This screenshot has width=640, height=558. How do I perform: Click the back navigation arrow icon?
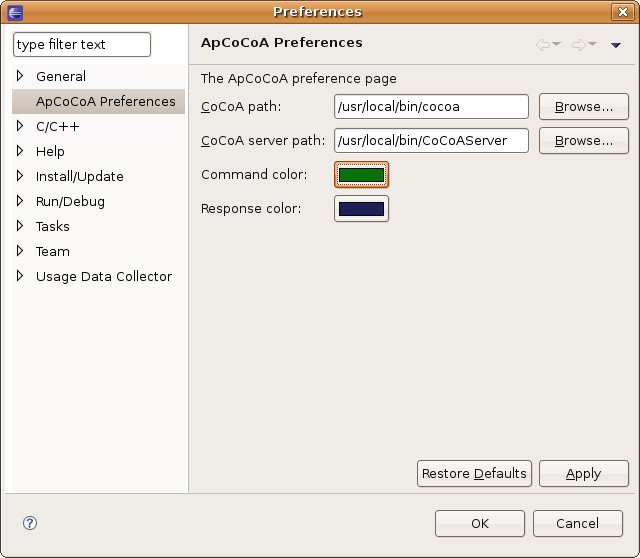pyautogui.click(x=542, y=44)
